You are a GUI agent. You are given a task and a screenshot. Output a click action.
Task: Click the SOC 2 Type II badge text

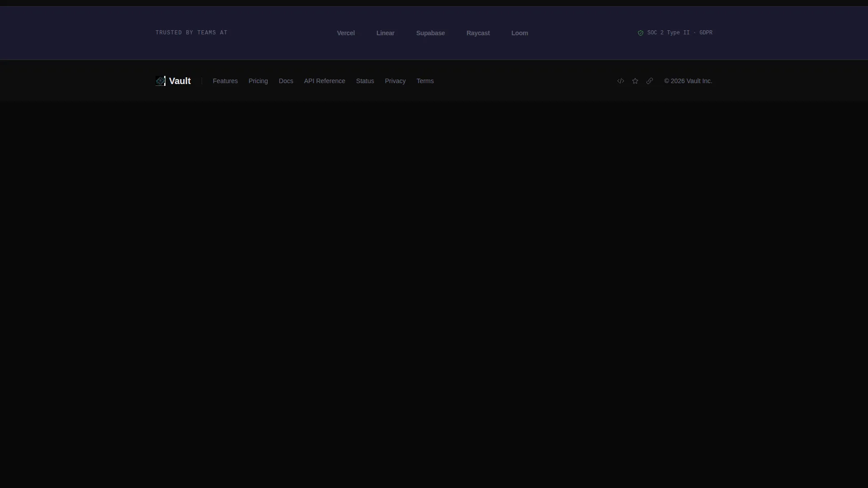(669, 33)
